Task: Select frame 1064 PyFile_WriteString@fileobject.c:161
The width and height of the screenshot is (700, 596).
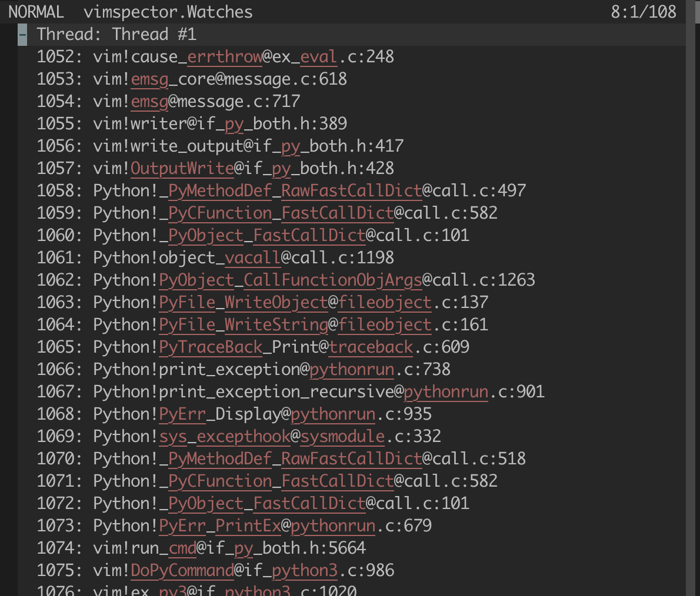Action: point(262,325)
